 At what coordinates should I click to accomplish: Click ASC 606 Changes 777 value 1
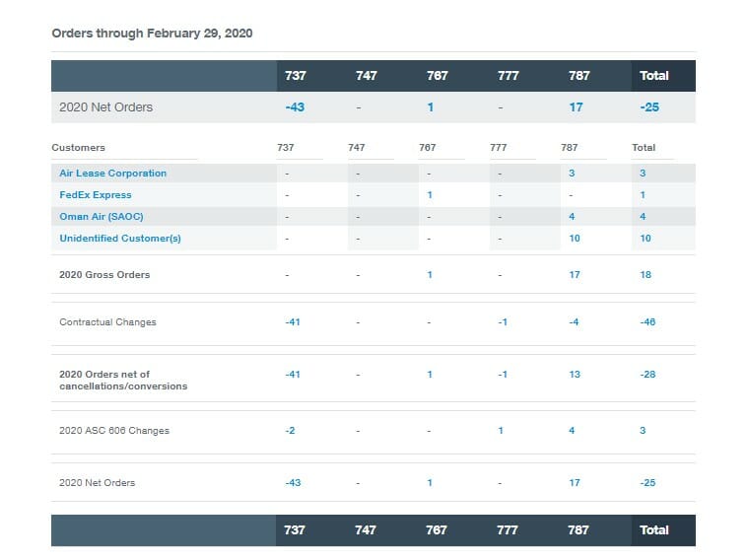click(501, 431)
